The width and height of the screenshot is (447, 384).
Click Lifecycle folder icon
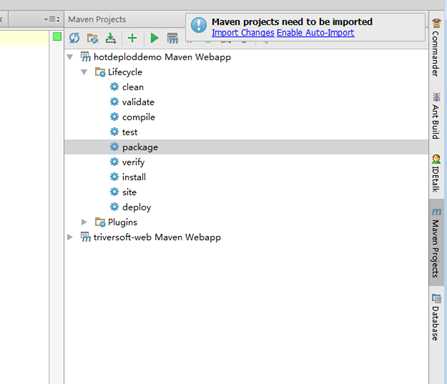pos(100,72)
